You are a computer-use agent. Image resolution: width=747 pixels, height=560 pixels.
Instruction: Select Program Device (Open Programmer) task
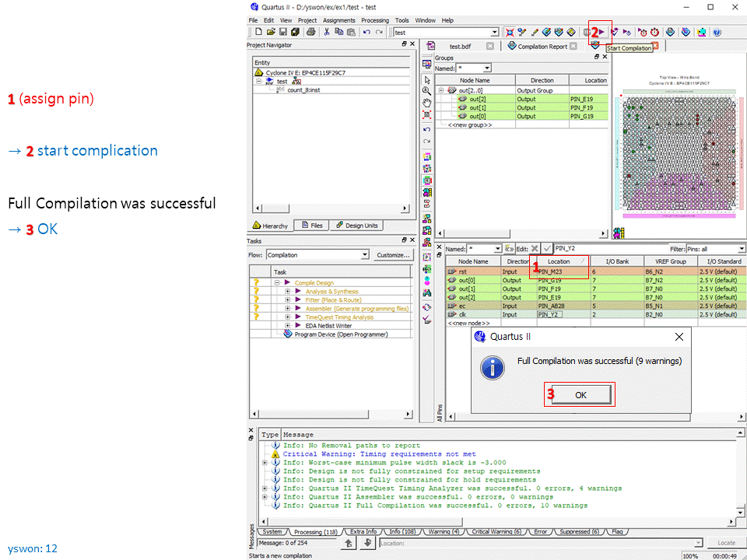[341, 334]
